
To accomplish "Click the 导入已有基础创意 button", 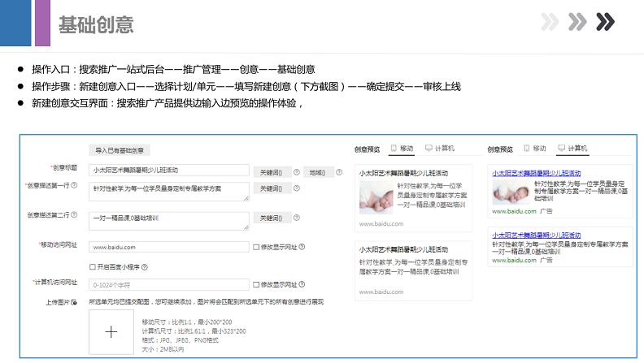I will pyautogui.click(x=120, y=150).
